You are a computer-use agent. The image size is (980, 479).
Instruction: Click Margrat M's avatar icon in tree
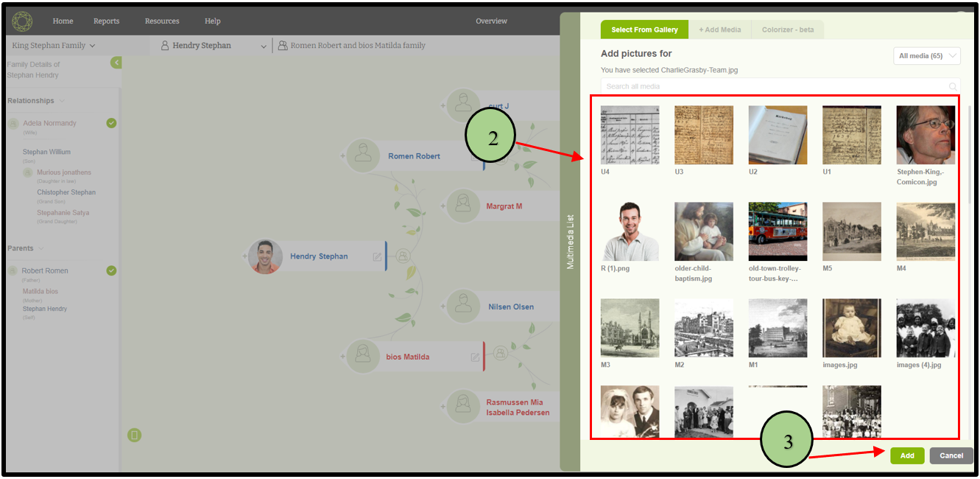point(462,206)
